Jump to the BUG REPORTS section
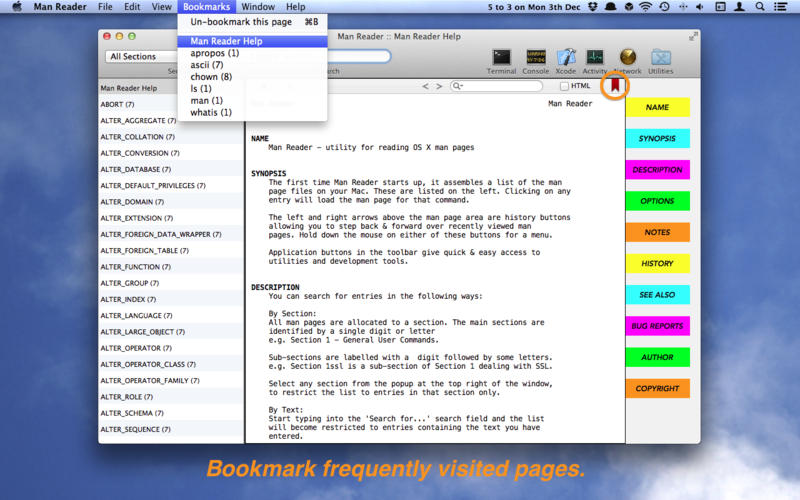The width and height of the screenshot is (800, 500). 657,326
